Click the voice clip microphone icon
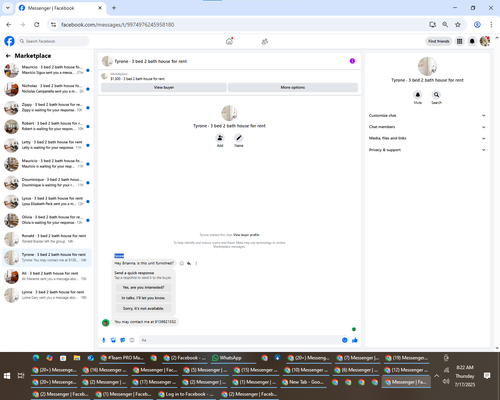This screenshot has height=400, width=500. (x=104, y=340)
